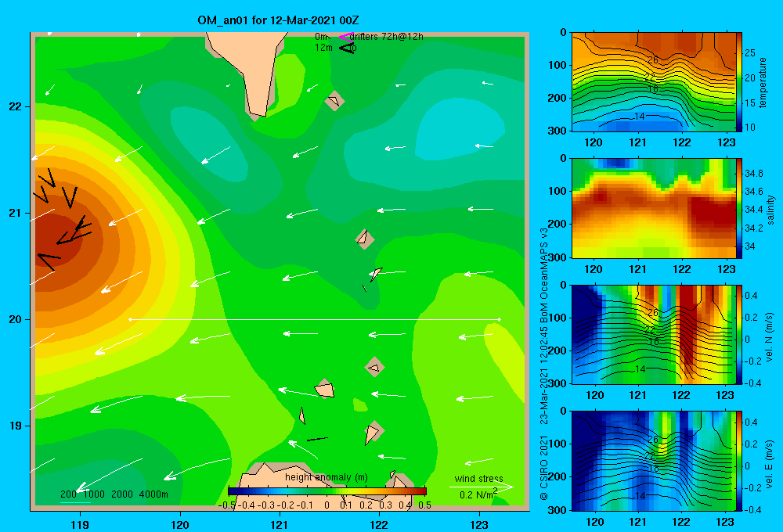The image size is (783, 532).
Task: Select the "vel. N (m/s)" label
Action: tap(770, 337)
